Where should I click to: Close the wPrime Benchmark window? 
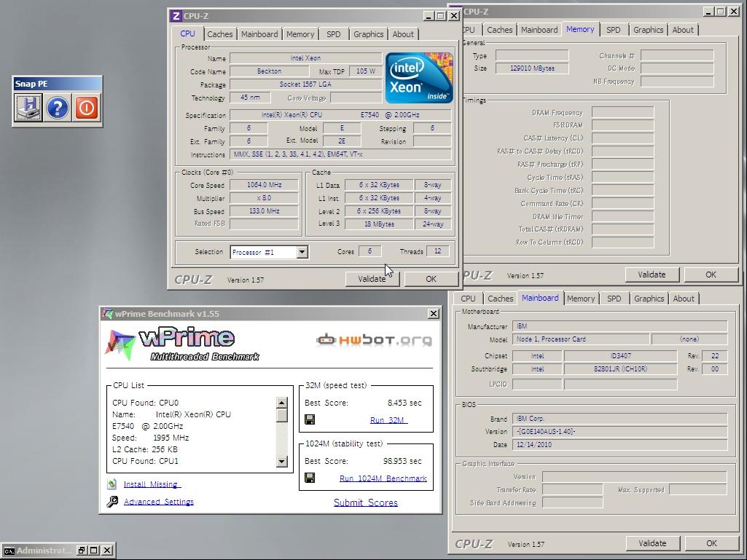click(x=433, y=313)
